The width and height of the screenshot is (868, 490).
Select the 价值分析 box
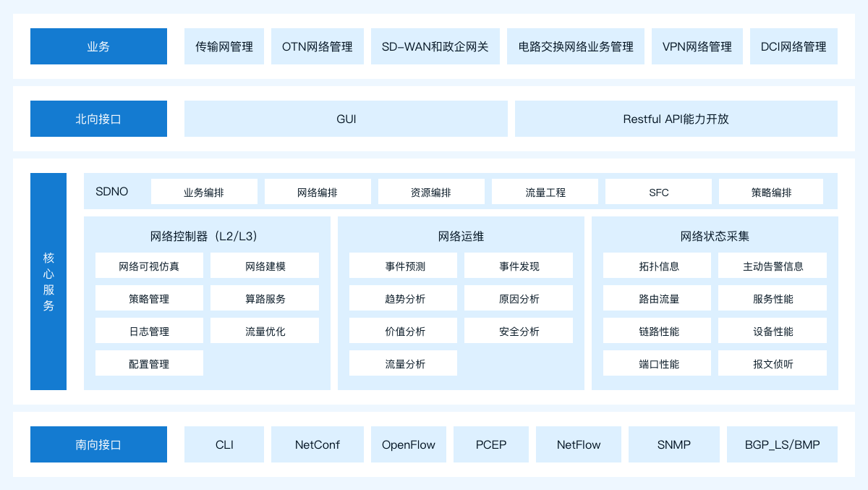pyautogui.click(x=403, y=331)
